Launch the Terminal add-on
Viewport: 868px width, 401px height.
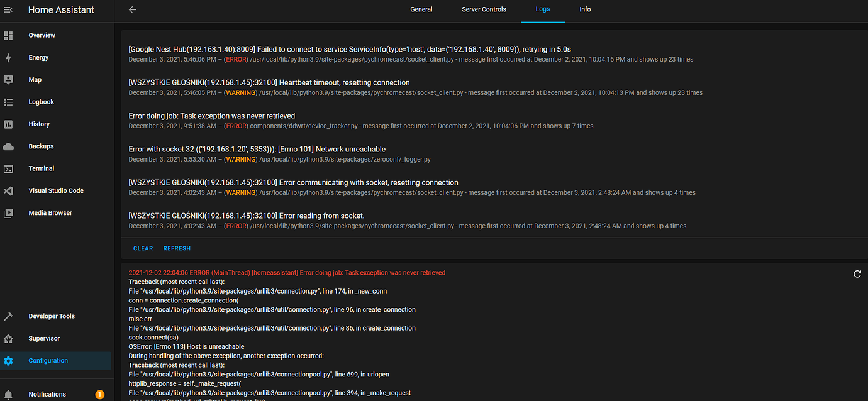[x=40, y=168]
